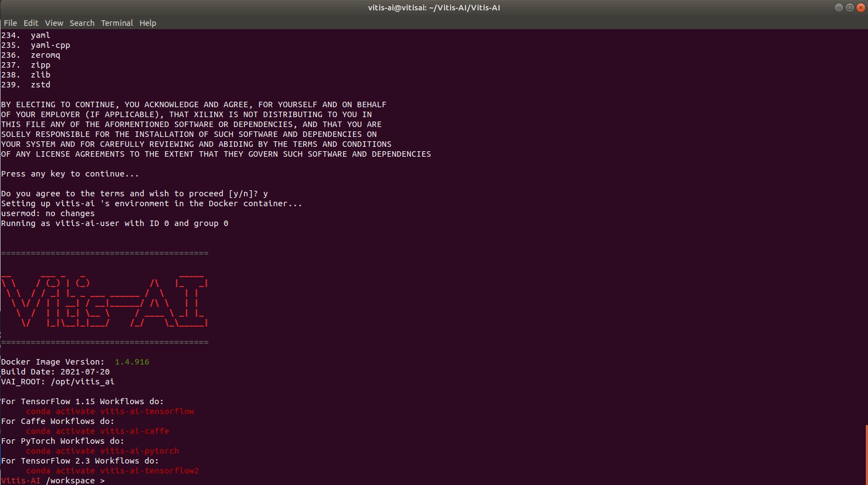Click the window title bar text
The height and width of the screenshot is (485, 868).
(433, 8)
